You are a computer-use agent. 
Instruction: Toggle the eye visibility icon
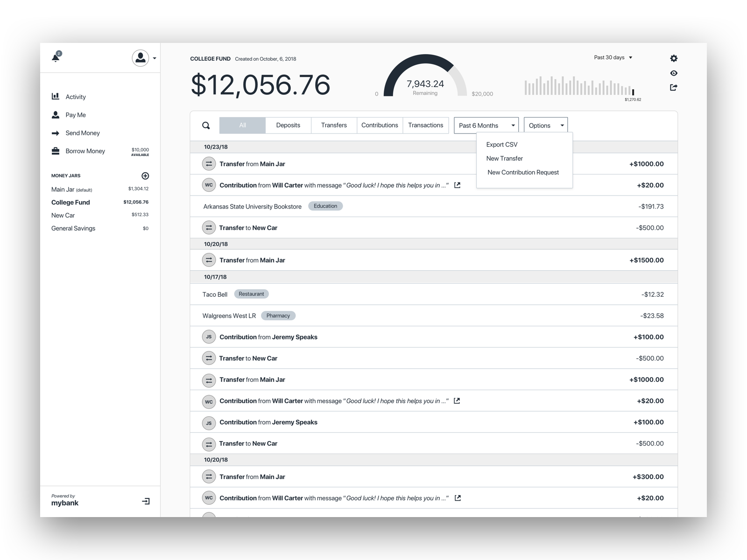[x=674, y=73]
